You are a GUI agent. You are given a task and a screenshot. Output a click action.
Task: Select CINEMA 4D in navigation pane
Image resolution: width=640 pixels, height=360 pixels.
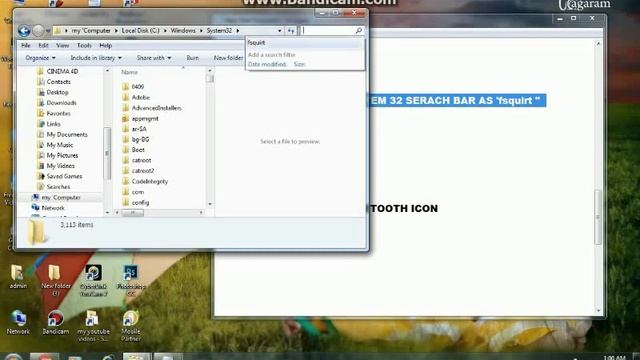click(62, 71)
